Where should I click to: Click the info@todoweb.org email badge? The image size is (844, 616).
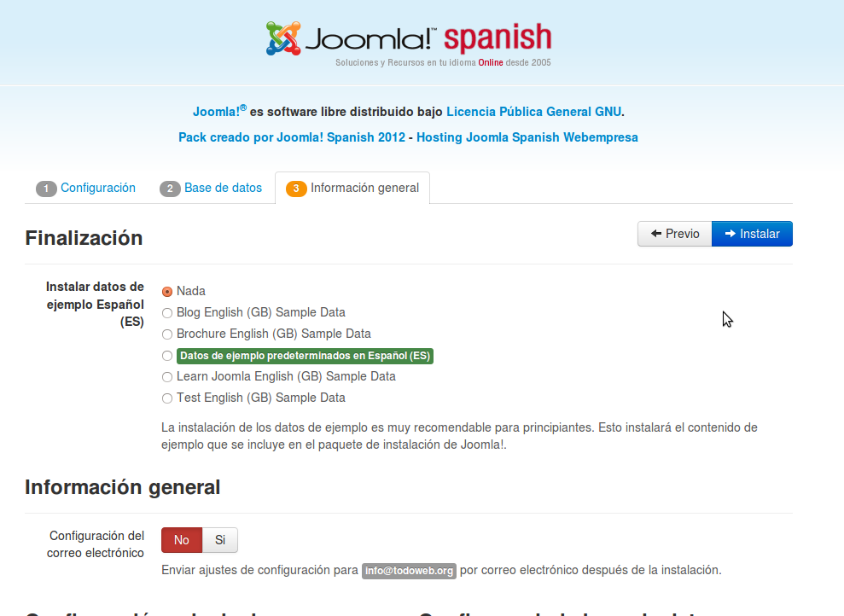(409, 571)
